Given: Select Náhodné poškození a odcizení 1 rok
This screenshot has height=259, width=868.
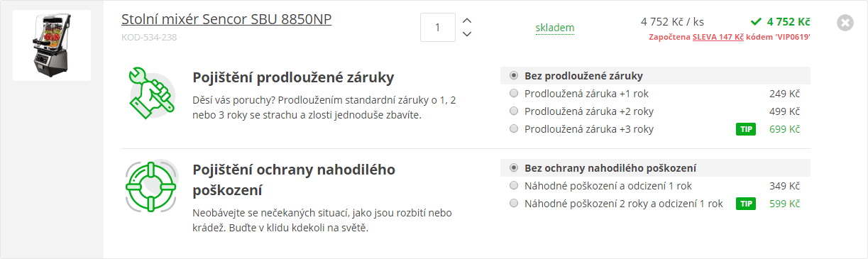Looking at the screenshot, I should pyautogui.click(x=655, y=186).
